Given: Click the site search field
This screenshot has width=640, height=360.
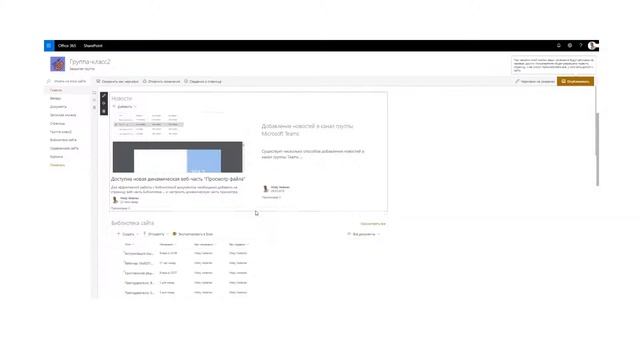Looking at the screenshot, I should (69, 81).
